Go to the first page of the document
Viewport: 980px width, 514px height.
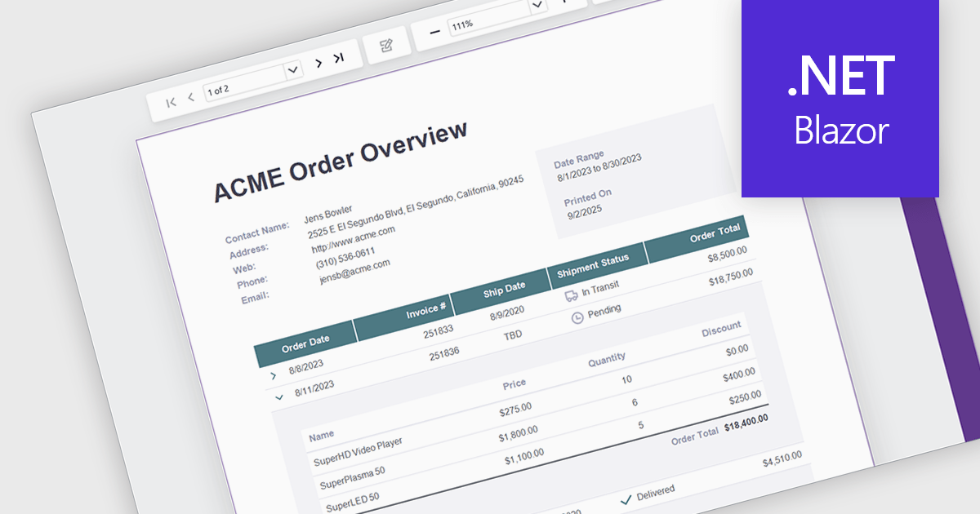click(170, 103)
